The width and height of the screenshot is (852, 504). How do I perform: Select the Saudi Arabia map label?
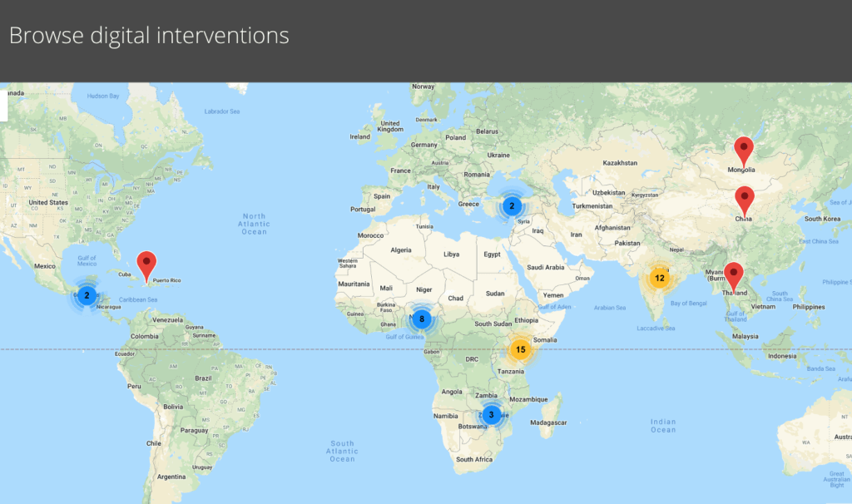(545, 267)
